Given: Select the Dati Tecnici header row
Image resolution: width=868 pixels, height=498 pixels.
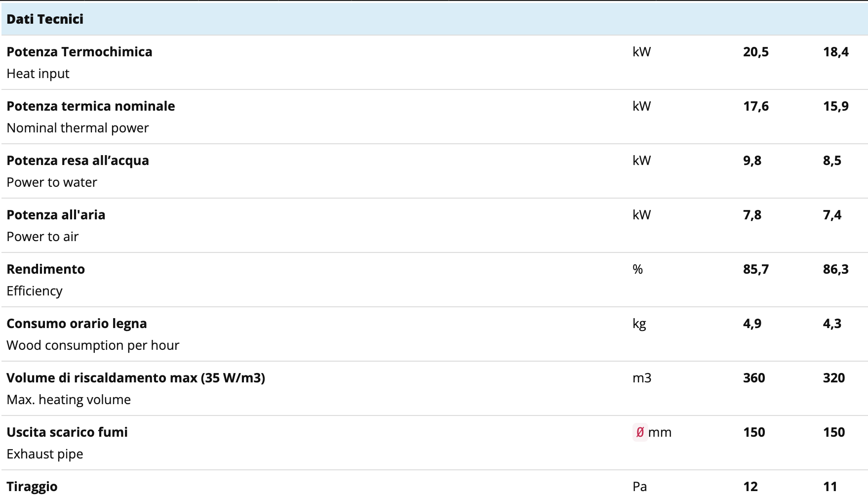Looking at the screenshot, I should 434,19.
